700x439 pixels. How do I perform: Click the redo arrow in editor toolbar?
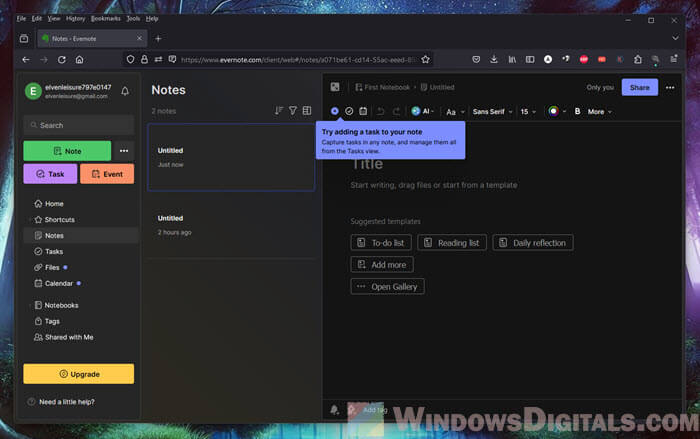[x=396, y=111]
